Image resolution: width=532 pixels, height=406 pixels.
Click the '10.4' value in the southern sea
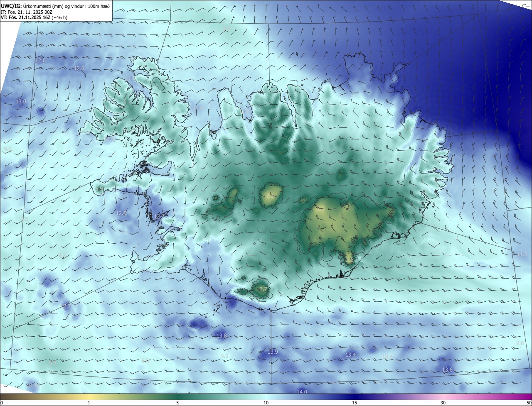388,357
